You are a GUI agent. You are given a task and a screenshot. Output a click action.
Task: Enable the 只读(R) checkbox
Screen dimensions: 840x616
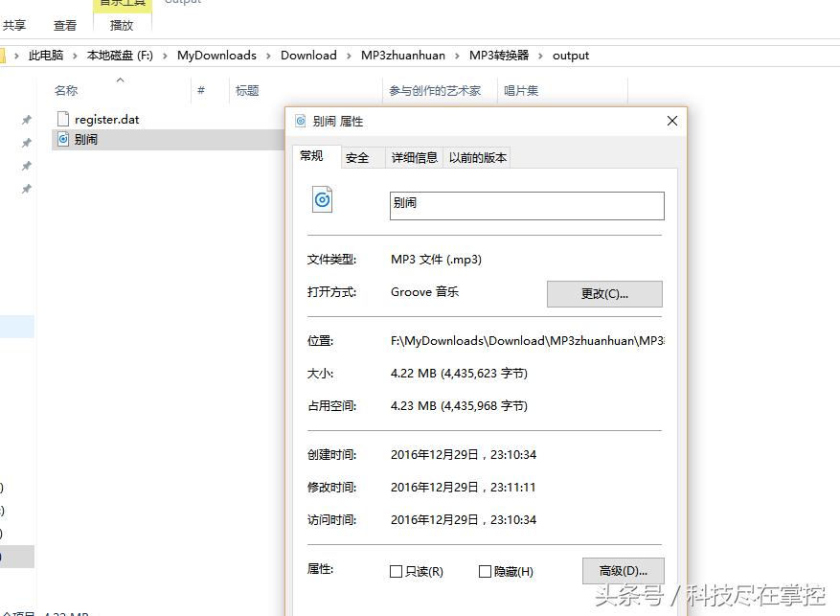[394, 570]
